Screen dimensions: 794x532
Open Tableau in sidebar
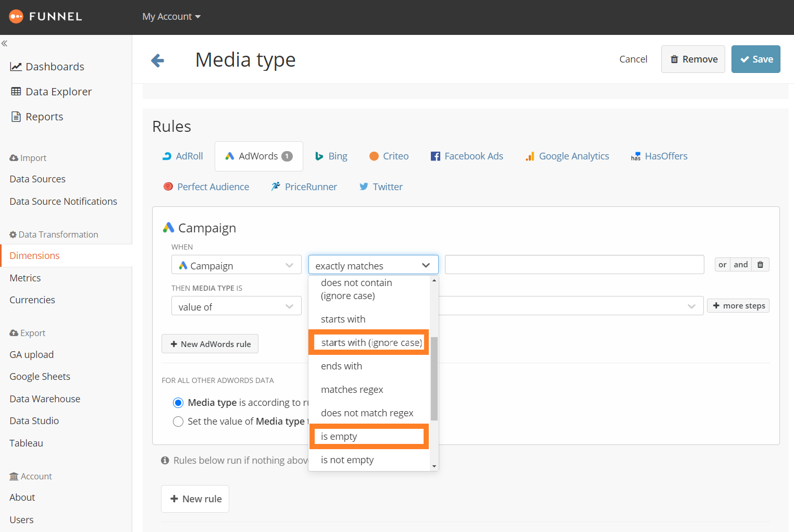[26, 443]
